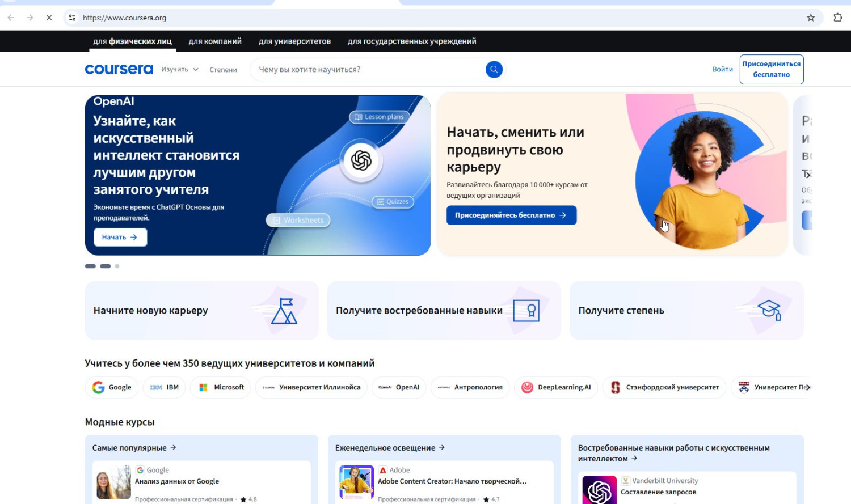Open the для университетов tab
The width and height of the screenshot is (851, 504).
294,41
